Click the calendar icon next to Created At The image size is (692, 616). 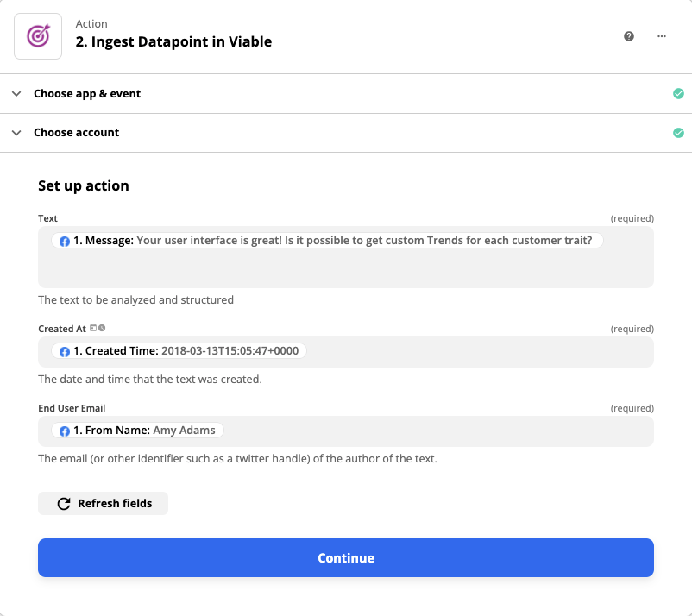[93, 328]
